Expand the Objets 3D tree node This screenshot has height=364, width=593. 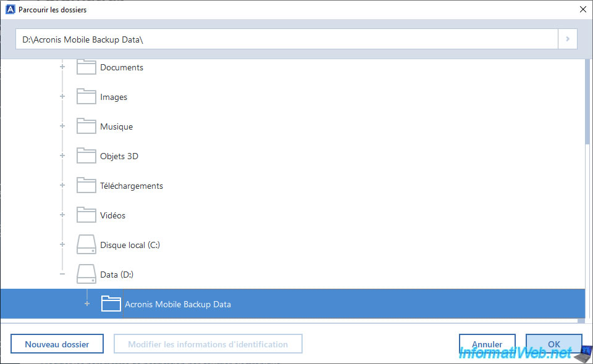pyautogui.click(x=62, y=155)
